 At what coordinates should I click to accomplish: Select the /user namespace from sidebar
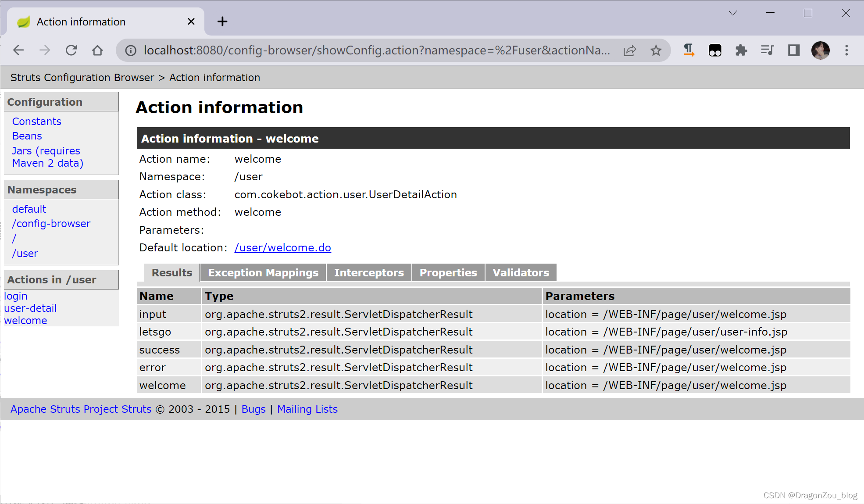click(25, 253)
